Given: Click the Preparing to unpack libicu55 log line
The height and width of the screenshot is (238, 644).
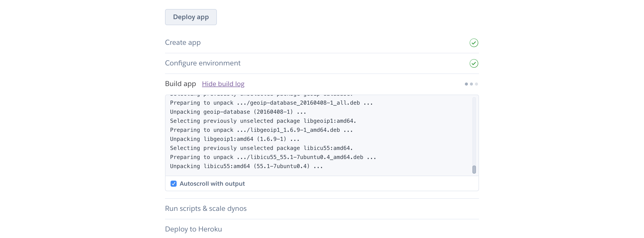Looking at the screenshot, I should (x=273, y=157).
